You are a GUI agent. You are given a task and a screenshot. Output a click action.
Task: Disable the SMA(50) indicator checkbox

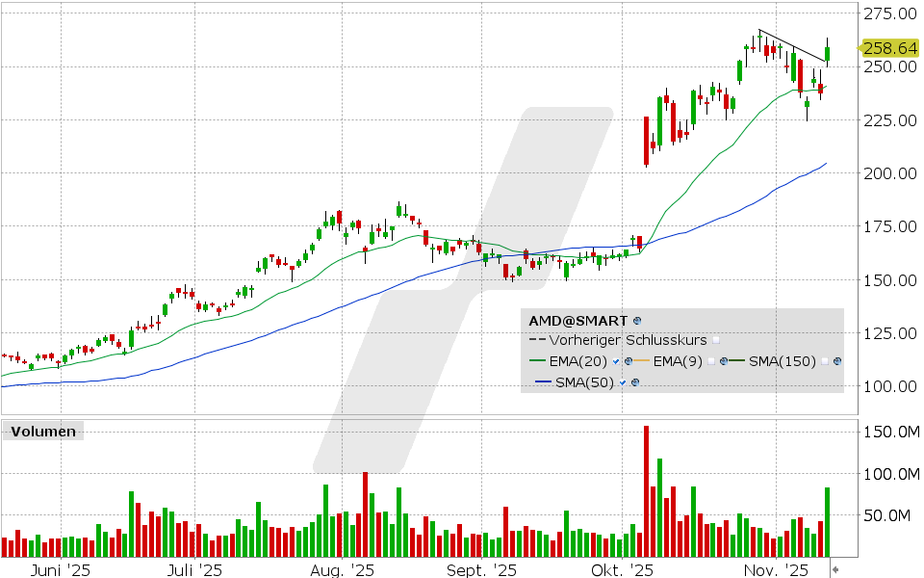621,381
